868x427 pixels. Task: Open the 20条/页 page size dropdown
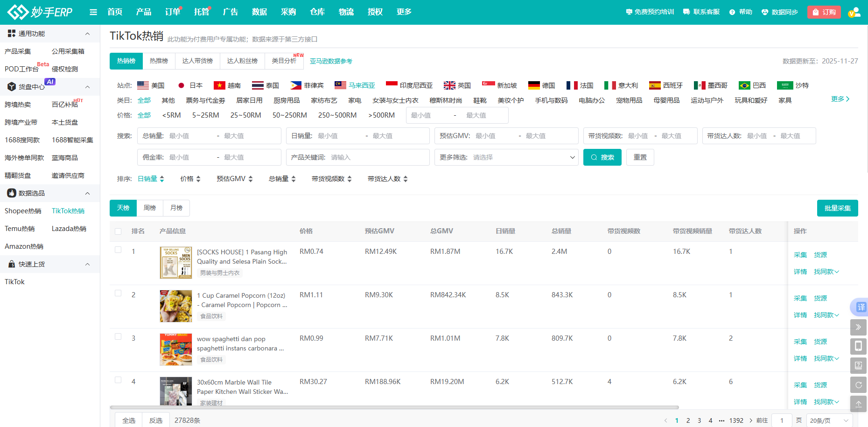[829, 420]
